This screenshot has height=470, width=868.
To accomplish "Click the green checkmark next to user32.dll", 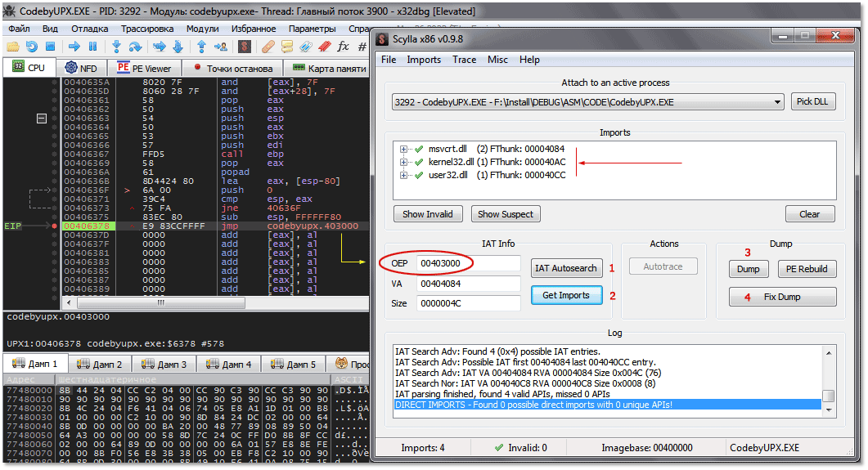I will click(x=419, y=175).
